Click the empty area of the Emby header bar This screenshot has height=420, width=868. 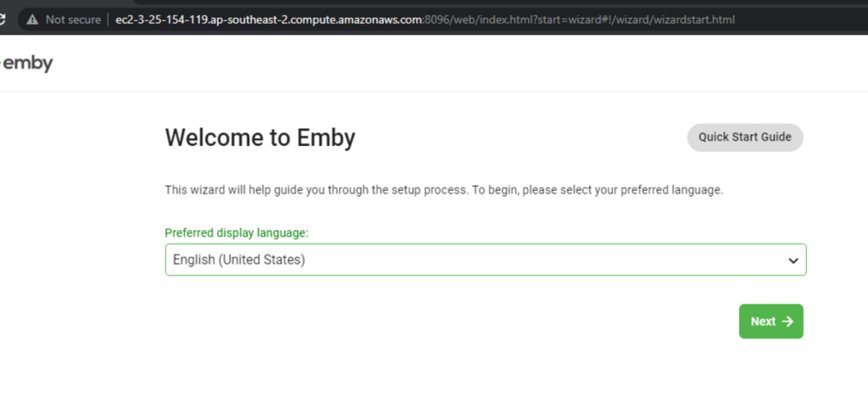pyautogui.click(x=458, y=64)
